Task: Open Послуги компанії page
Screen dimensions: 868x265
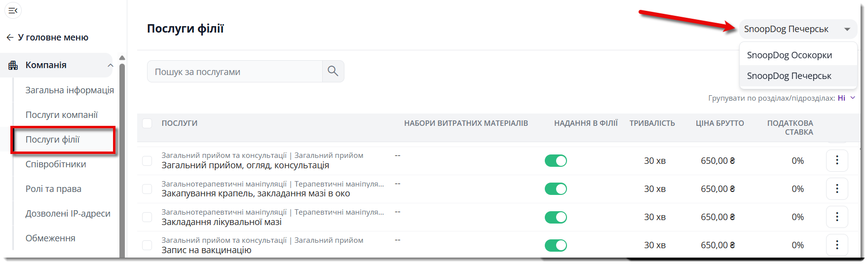Action: (x=62, y=115)
